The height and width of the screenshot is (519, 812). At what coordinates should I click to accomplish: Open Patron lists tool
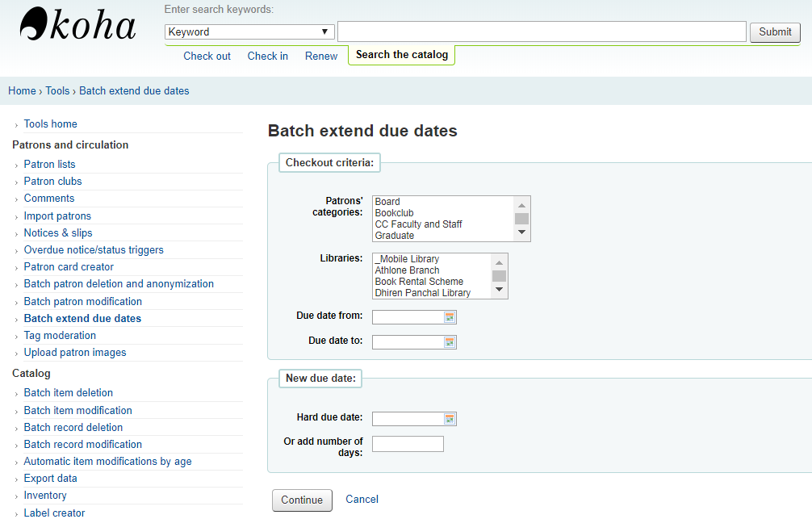tap(50, 164)
